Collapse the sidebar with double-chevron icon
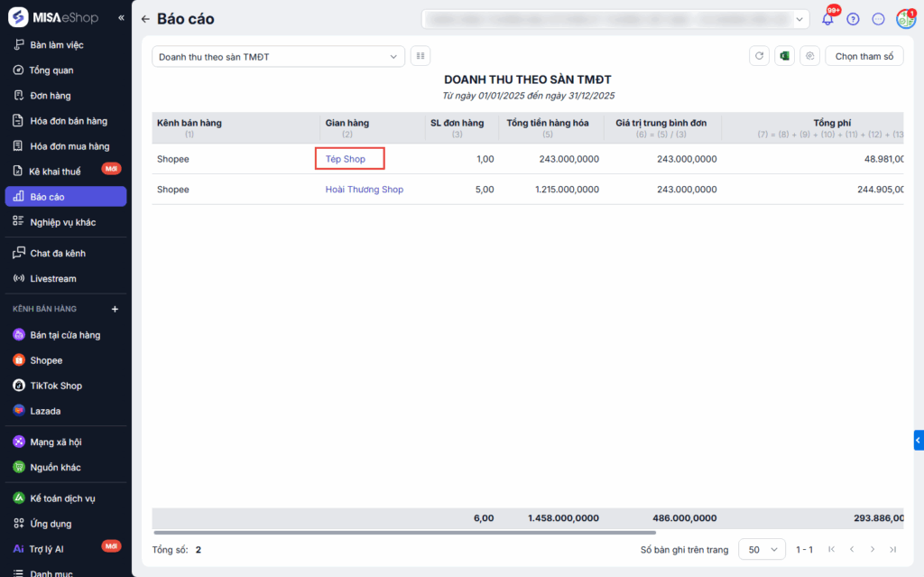 coord(121,18)
